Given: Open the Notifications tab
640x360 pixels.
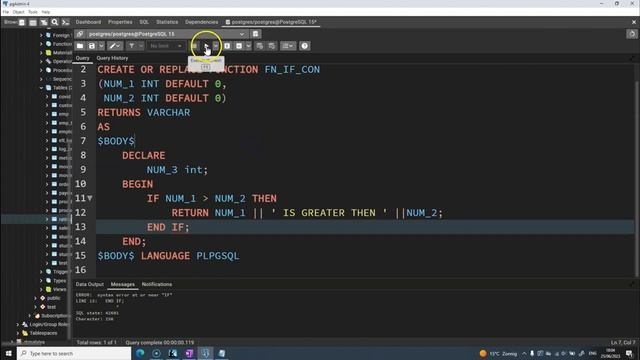Looking at the screenshot, I should point(157,284).
